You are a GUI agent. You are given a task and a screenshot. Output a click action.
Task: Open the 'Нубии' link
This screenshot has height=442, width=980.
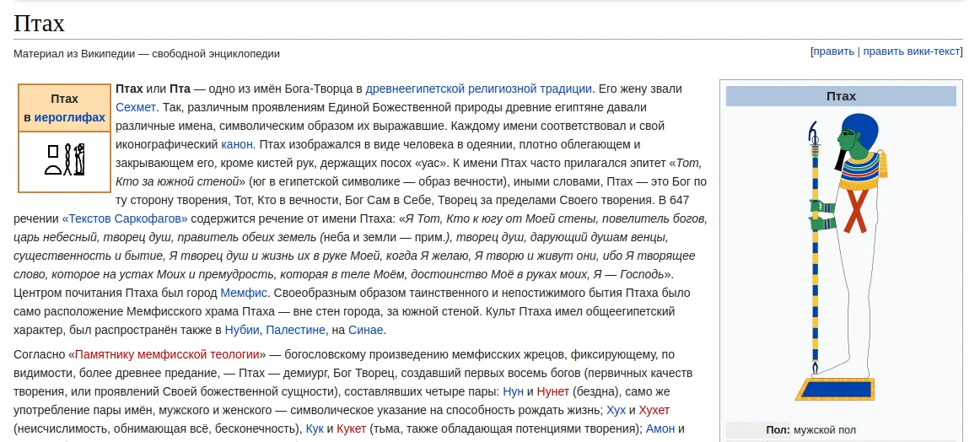243,330
